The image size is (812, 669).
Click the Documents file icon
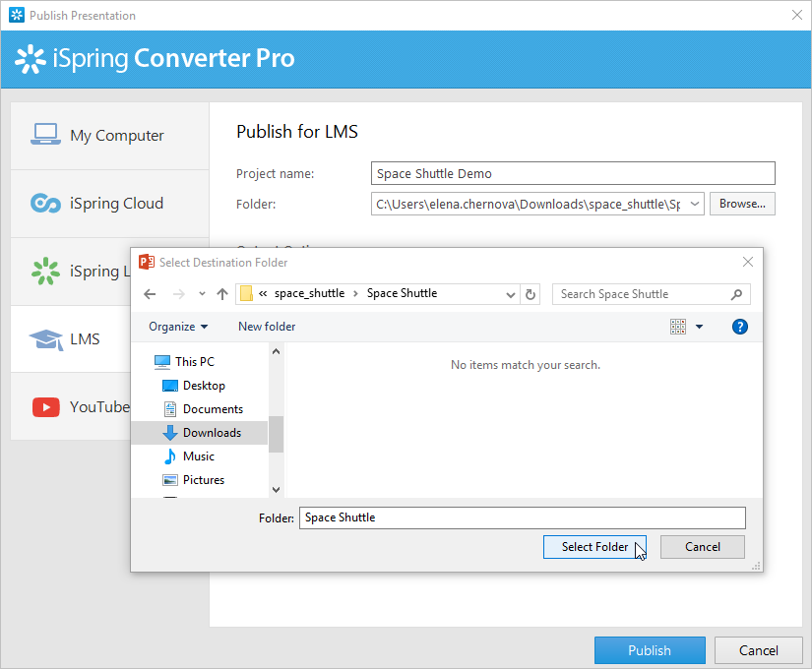(170, 409)
